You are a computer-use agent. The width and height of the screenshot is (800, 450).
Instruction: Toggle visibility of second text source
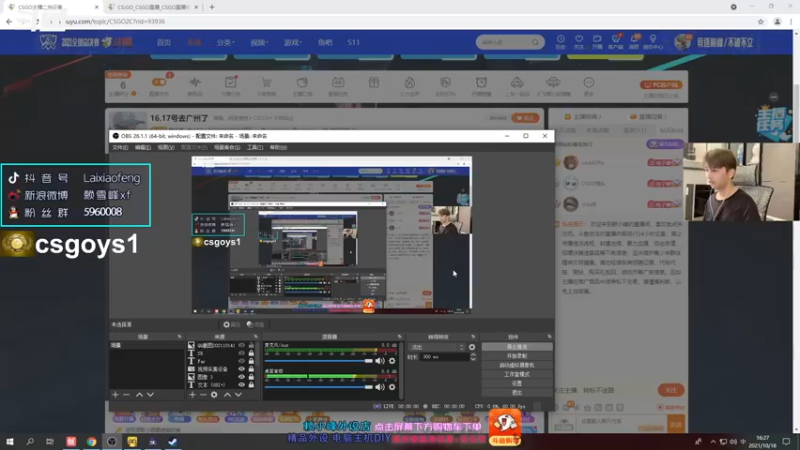tap(242, 353)
